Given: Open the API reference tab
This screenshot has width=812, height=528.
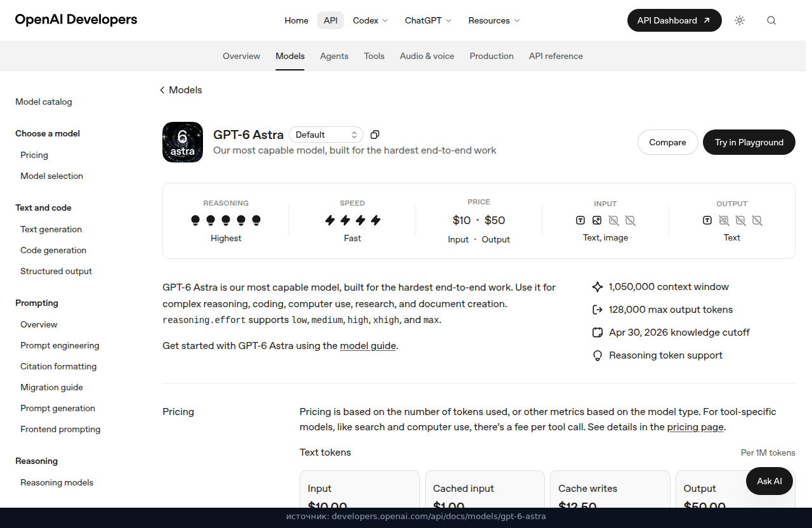Looking at the screenshot, I should pos(556,56).
